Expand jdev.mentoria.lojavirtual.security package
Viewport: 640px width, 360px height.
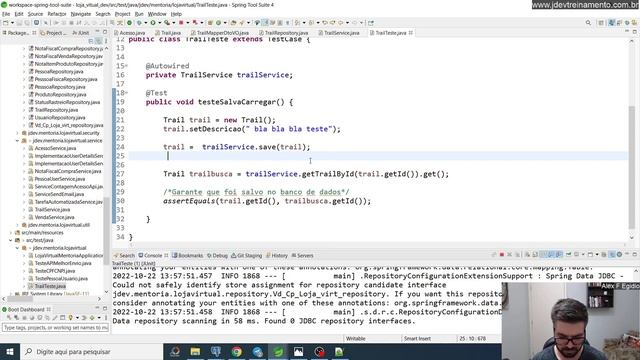pyautogui.click(x=17, y=133)
